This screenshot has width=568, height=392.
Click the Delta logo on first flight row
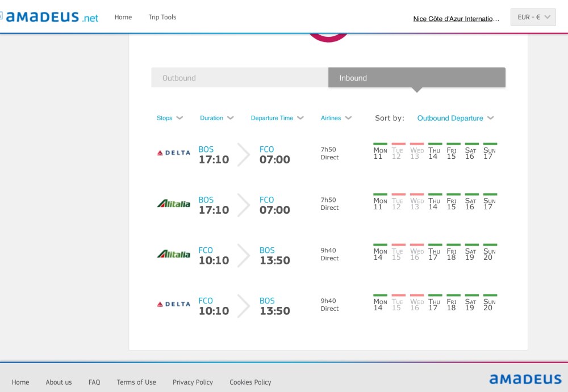coord(174,153)
